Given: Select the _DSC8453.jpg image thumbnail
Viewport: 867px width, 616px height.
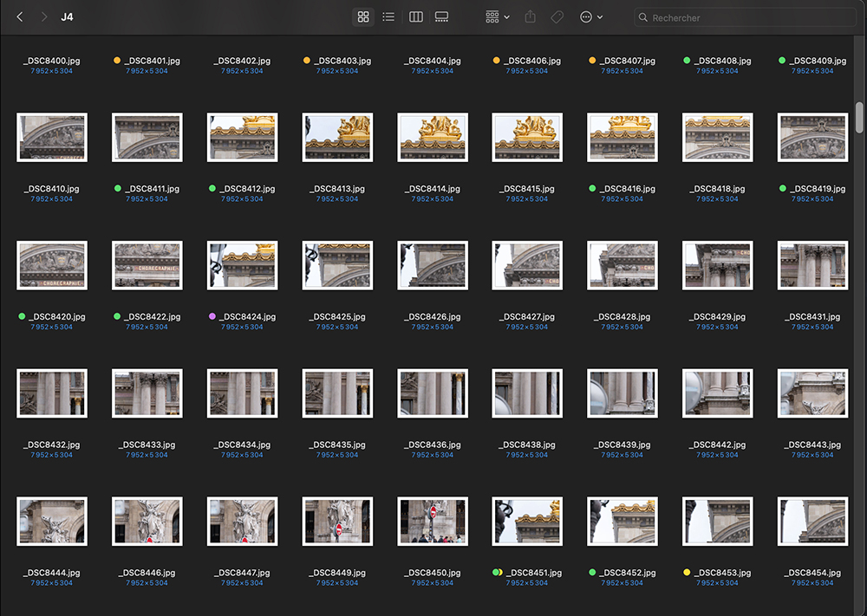Looking at the screenshot, I should pos(718,521).
